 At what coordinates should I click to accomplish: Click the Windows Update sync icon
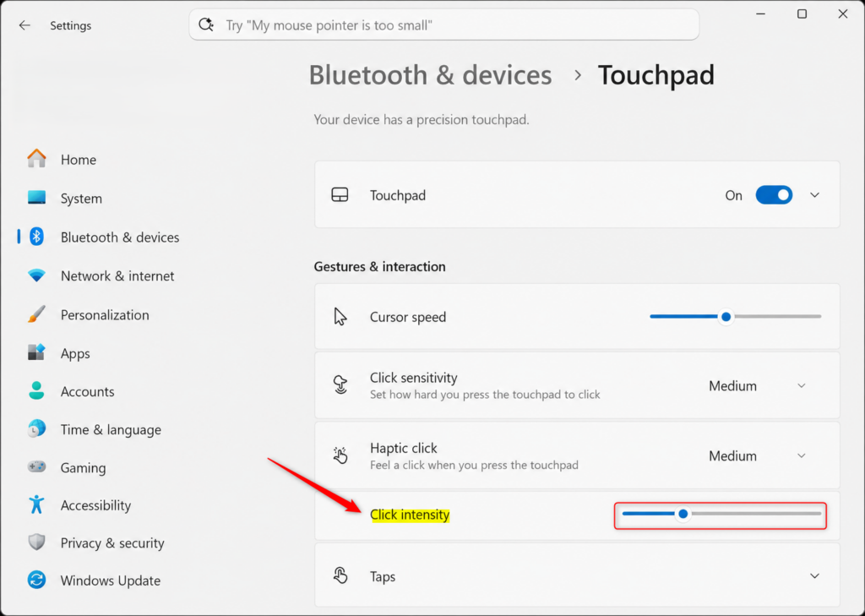[36, 580]
